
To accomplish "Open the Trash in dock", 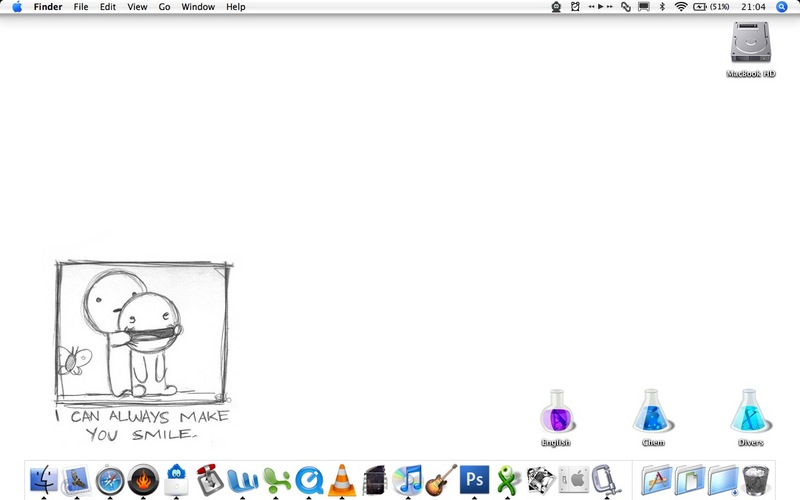I will 756,480.
